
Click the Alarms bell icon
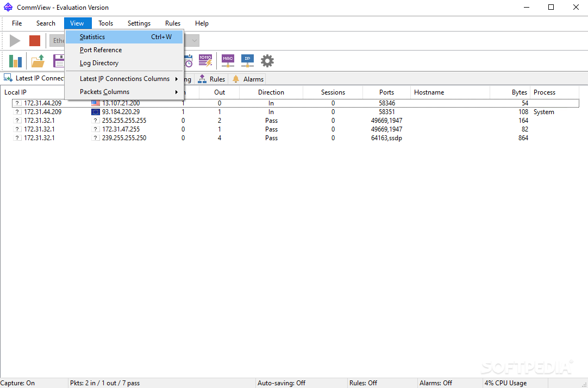236,79
